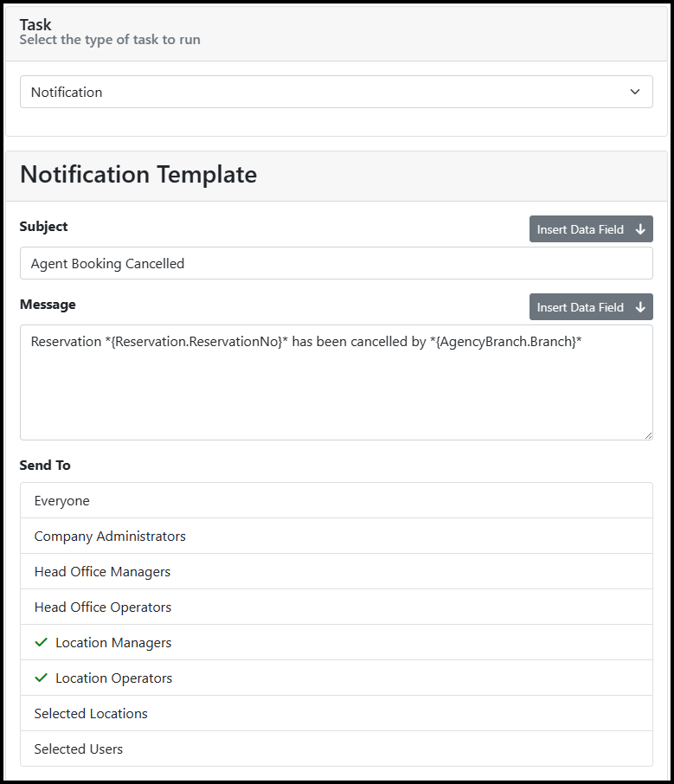Click the chevron arrow on Task selector
This screenshot has width=674, height=784.
(x=634, y=92)
